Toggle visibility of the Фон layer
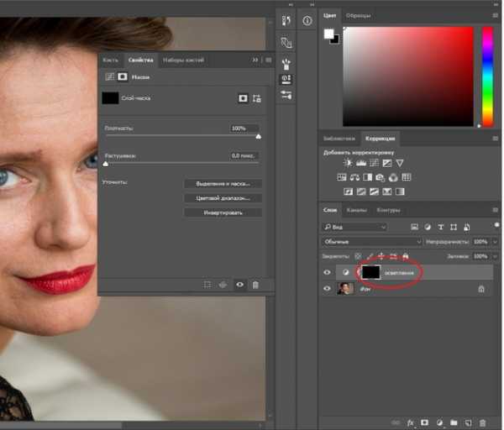 327,288
